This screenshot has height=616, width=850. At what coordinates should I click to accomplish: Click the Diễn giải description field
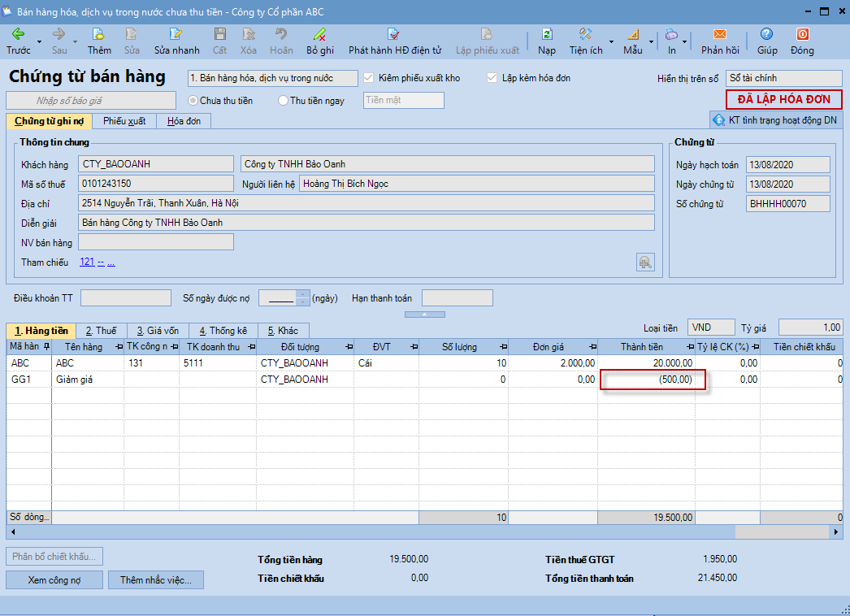point(366,223)
